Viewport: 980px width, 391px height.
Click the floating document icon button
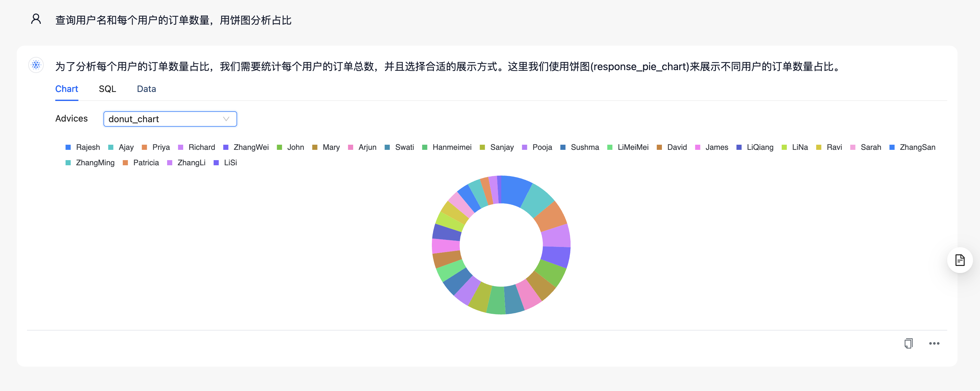(x=959, y=260)
